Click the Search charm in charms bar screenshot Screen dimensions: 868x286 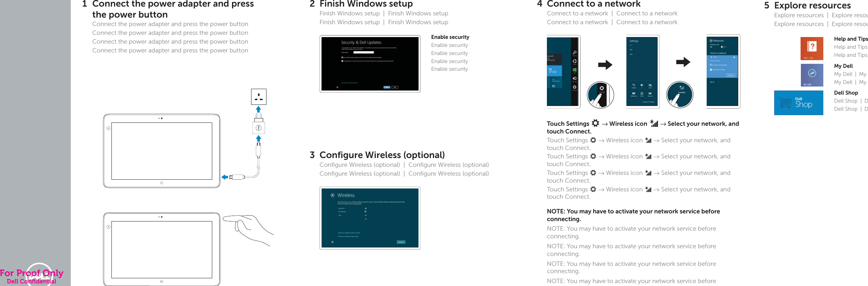click(574, 53)
